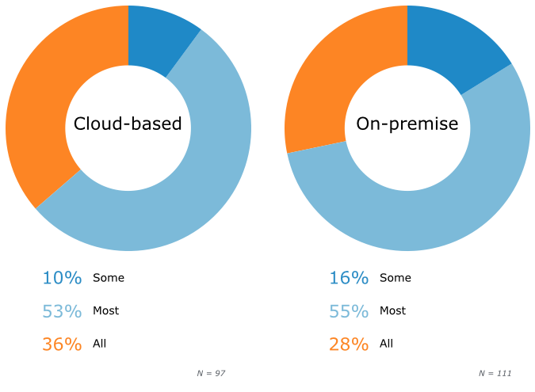Select the 10% value in the Cloud-based legend
535x392 pixels.
(x=62, y=278)
